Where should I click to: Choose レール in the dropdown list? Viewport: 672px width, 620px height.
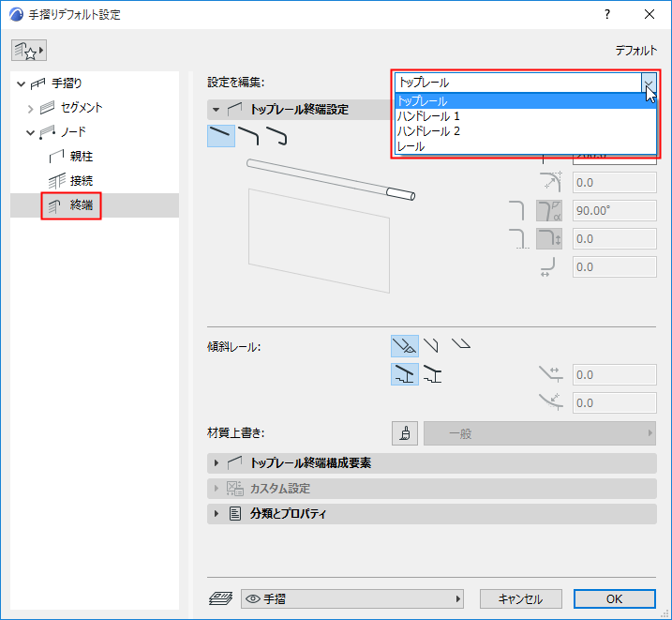(526, 146)
